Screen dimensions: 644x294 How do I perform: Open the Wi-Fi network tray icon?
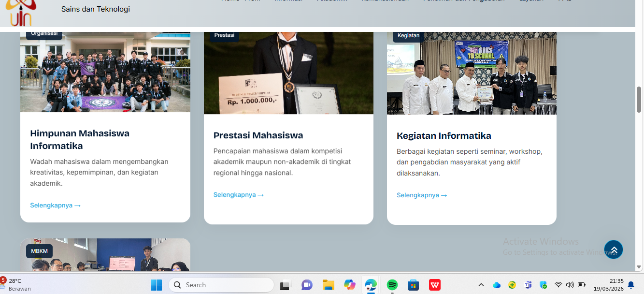(558, 285)
